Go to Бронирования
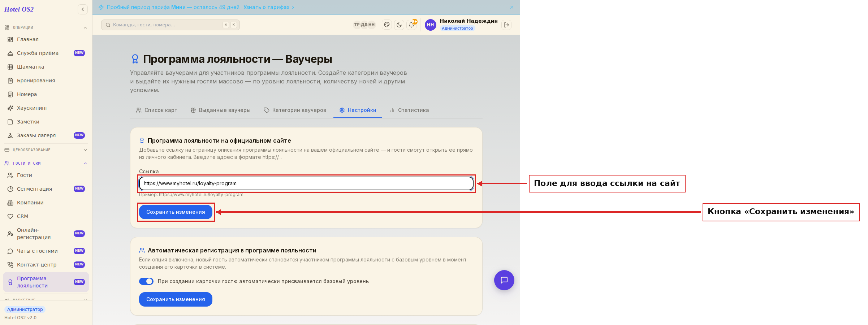Viewport: 868px width, 325px height. pos(46,81)
